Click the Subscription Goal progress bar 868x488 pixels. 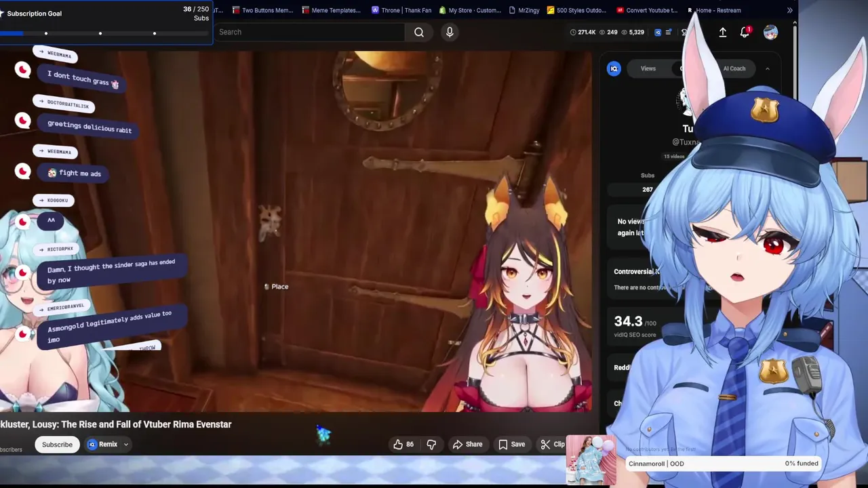(x=106, y=33)
